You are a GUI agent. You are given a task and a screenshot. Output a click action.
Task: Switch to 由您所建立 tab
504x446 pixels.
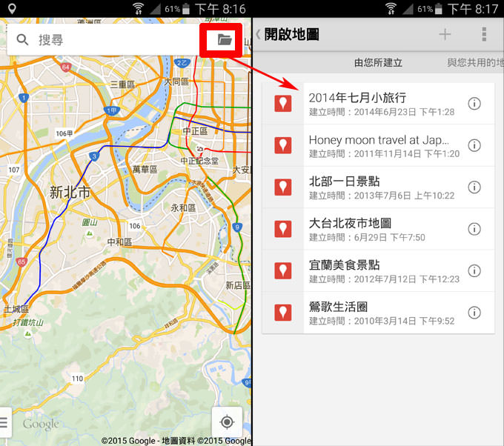tap(378, 62)
